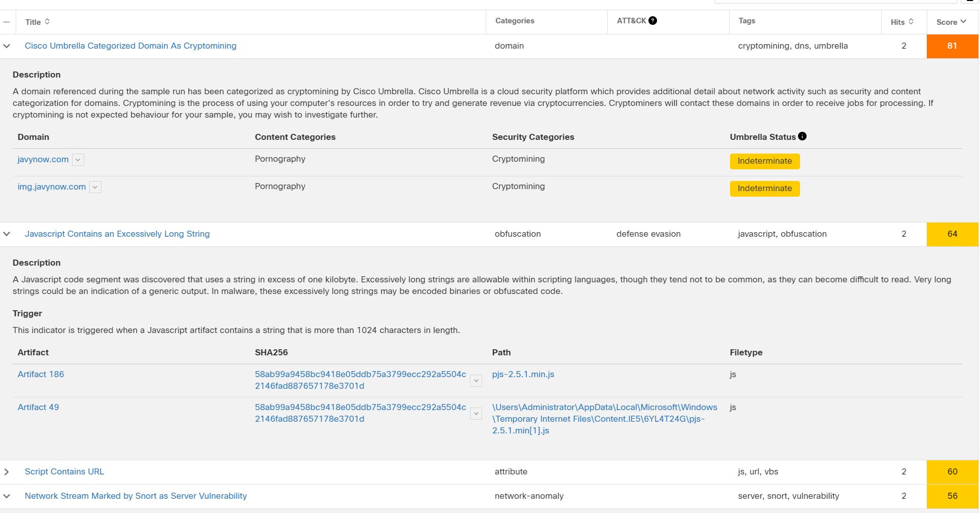
Task: Collapse Cisco Umbrella Cryptomining indicator row
Action: coord(7,46)
